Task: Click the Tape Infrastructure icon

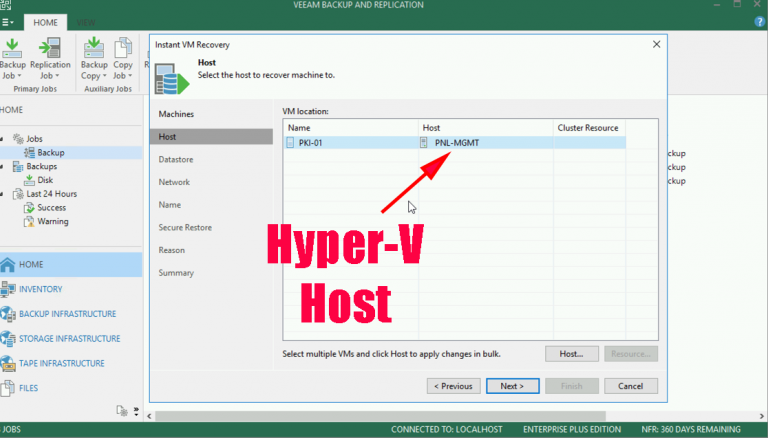Action: tap(8, 363)
